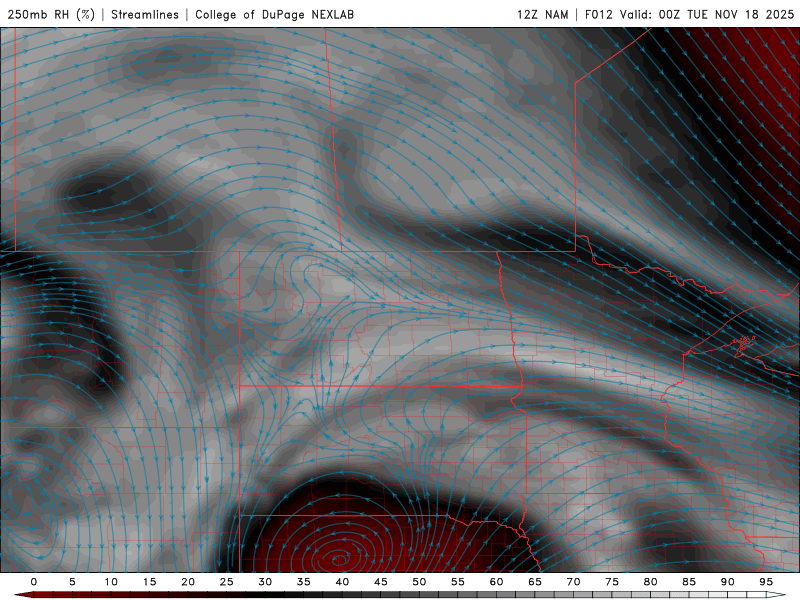The width and height of the screenshot is (800, 600).
Task: Click the white right arrow end of color bar
Action: 777,595
